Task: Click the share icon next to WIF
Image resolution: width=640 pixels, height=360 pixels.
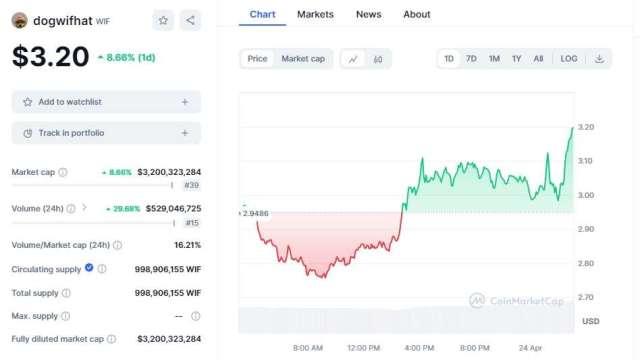Action: coord(190,20)
